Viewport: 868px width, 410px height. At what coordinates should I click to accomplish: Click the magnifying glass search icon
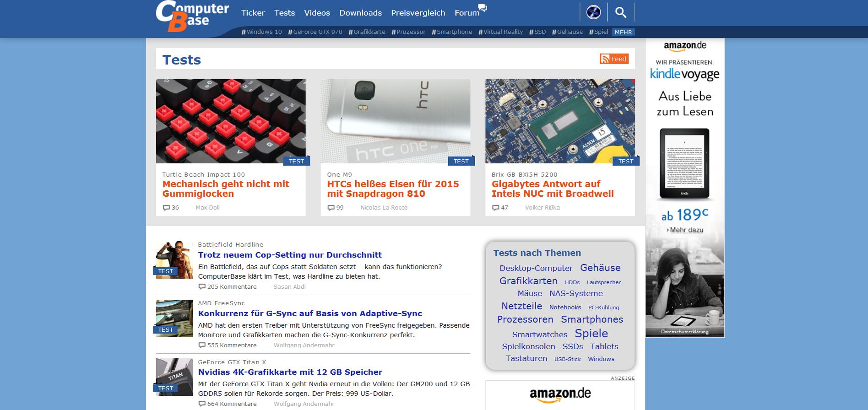point(621,12)
